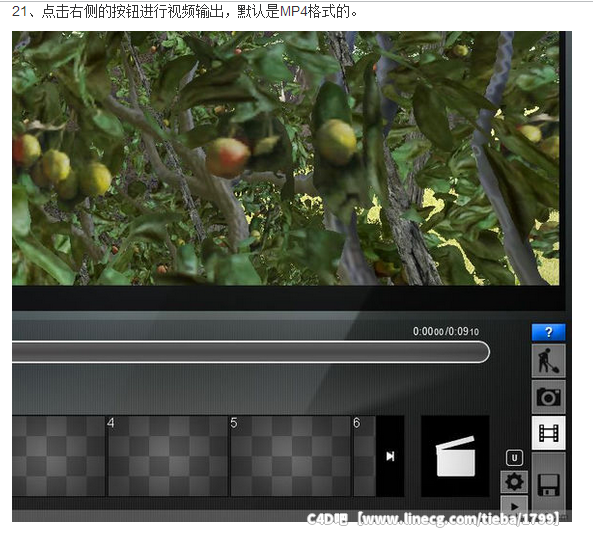
Task: Open the MP4 link in the caption
Action: (293, 12)
